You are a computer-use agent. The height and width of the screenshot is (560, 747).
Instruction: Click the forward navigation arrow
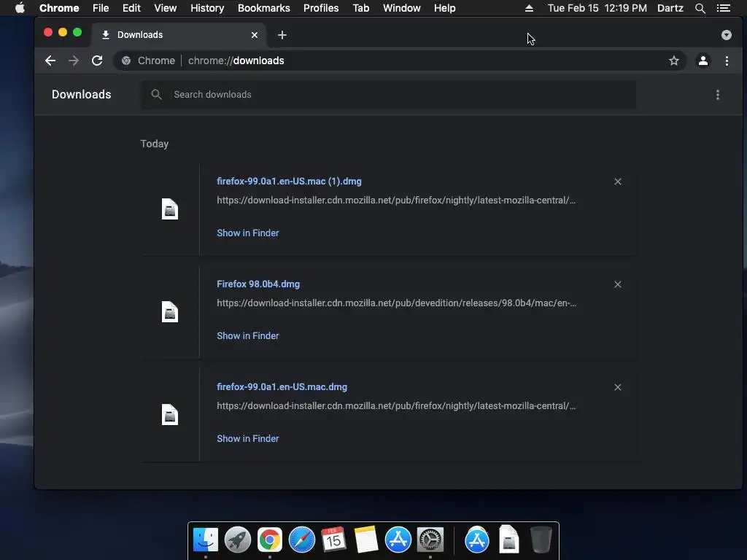point(74,61)
